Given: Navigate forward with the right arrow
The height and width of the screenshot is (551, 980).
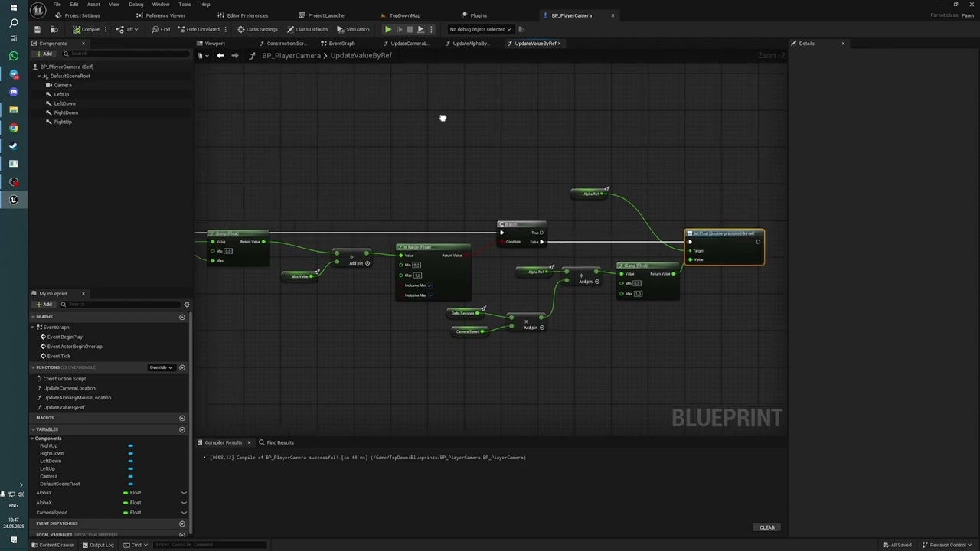Looking at the screenshot, I should (234, 56).
